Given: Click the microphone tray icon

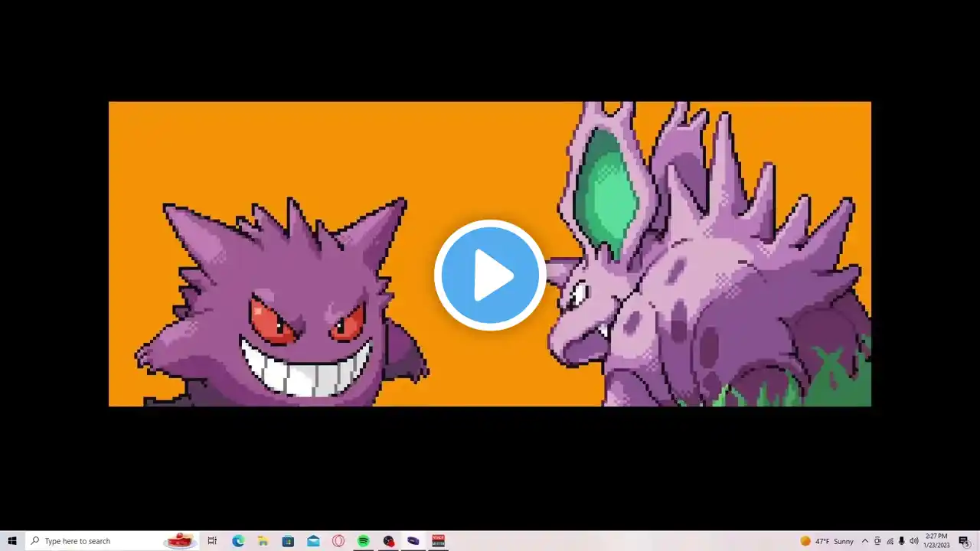Looking at the screenshot, I should pyautogui.click(x=902, y=541).
